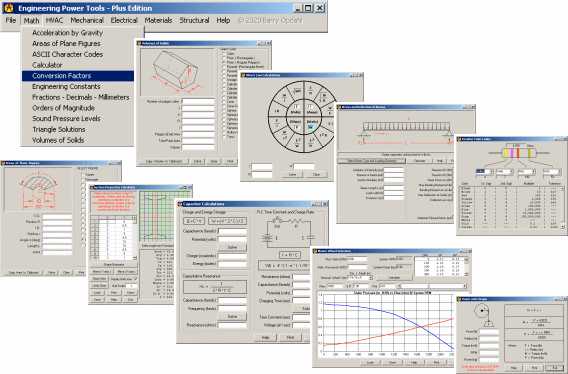568x374 pixels.
Task: Click Solve under Charge and Energy Storage
Action: tap(232, 247)
